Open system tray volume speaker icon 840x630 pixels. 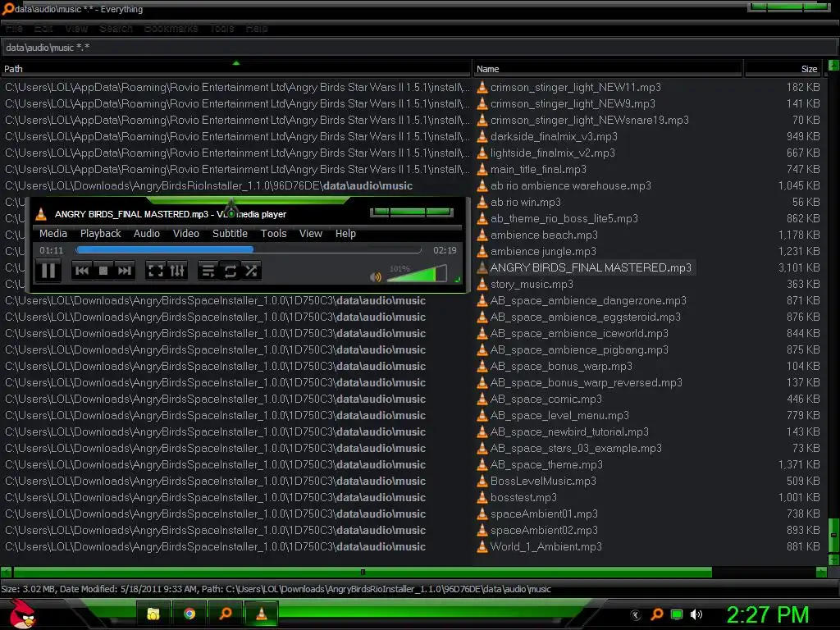696,614
